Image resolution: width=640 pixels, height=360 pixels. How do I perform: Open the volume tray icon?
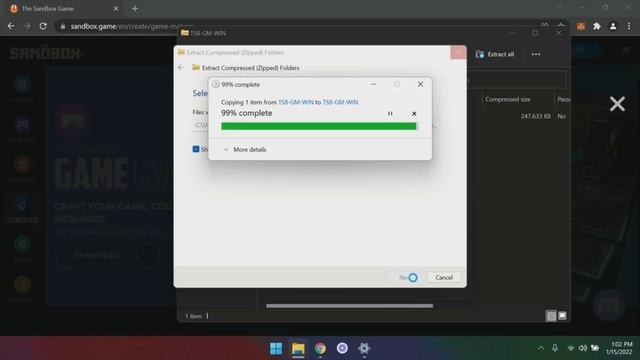583,348
